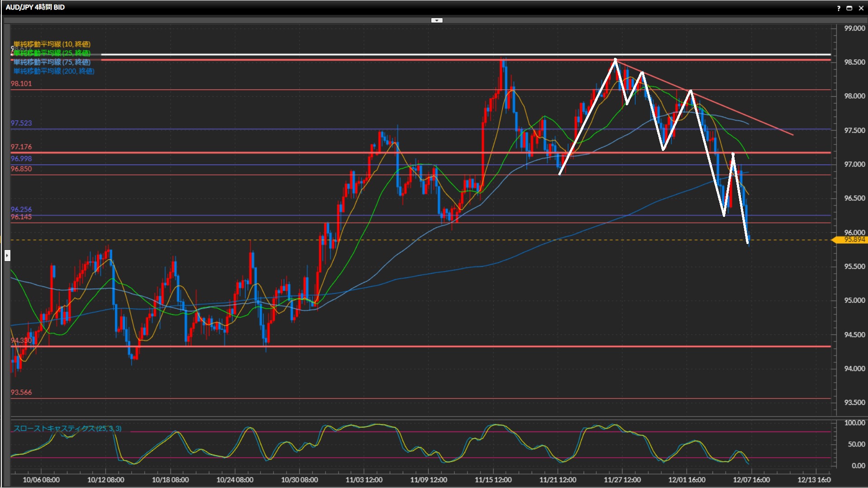Close the AUD/JPY chart window
The height and width of the screenshot is (488, 868).
[861, 8]
